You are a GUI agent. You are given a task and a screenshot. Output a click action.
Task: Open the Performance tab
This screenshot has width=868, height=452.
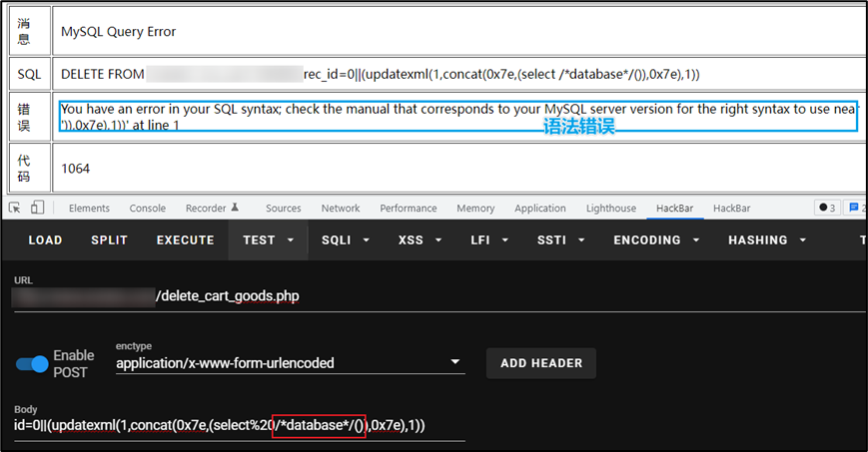(408, 208)
